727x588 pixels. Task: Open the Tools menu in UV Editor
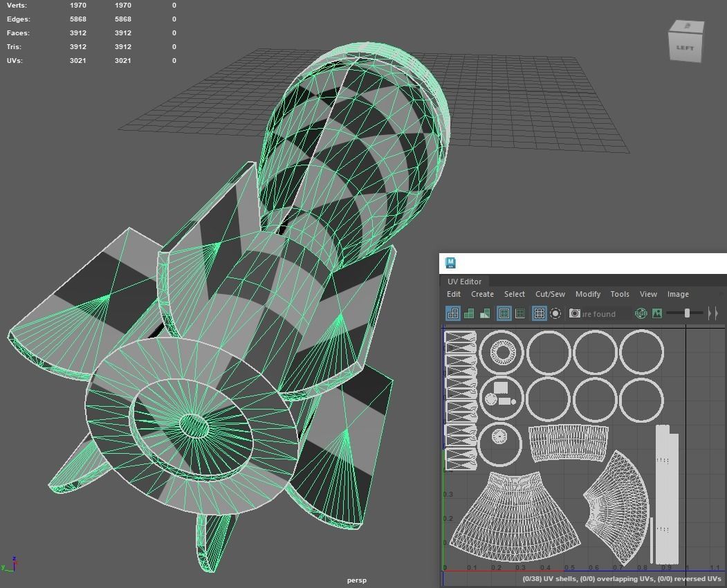(x=619, y=294)
